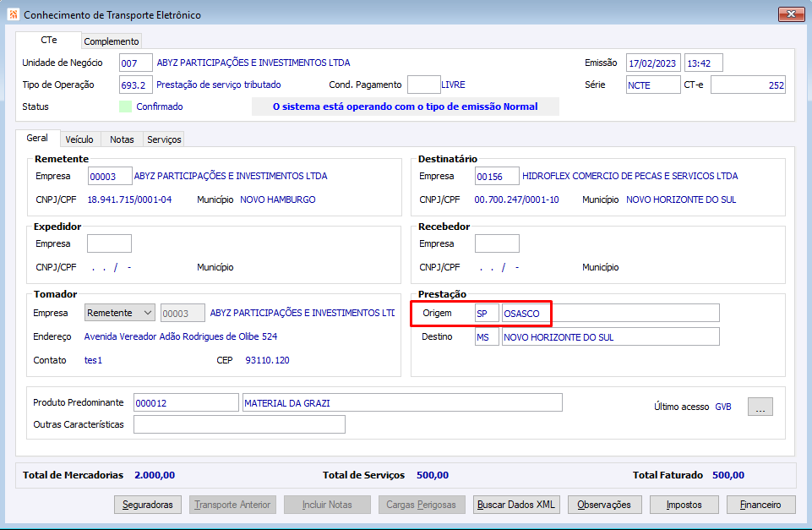This screenshot has height=530, width=812.
Task: Click the Origem state field SP
Action: point(487,313)
